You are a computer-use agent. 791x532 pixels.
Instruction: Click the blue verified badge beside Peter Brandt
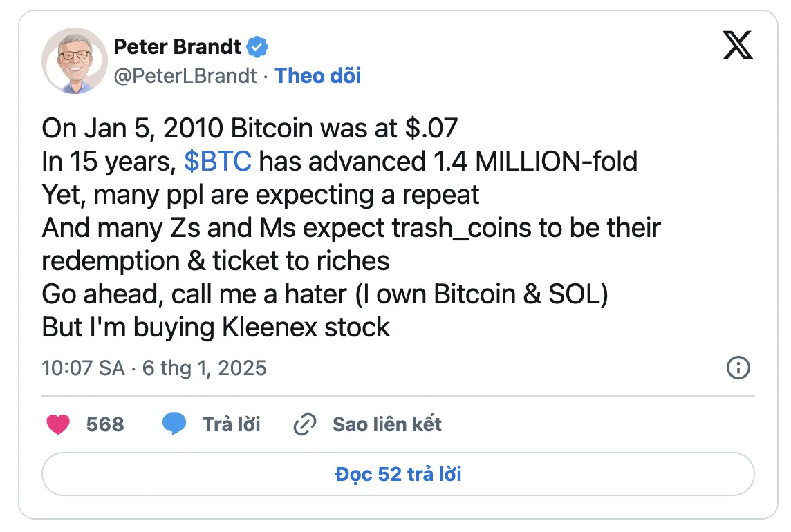pos(257,47)
